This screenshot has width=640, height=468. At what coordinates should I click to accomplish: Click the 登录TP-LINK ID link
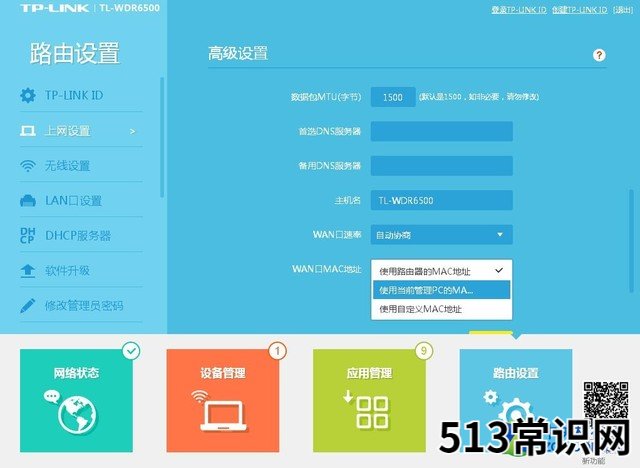coord(519,10)
